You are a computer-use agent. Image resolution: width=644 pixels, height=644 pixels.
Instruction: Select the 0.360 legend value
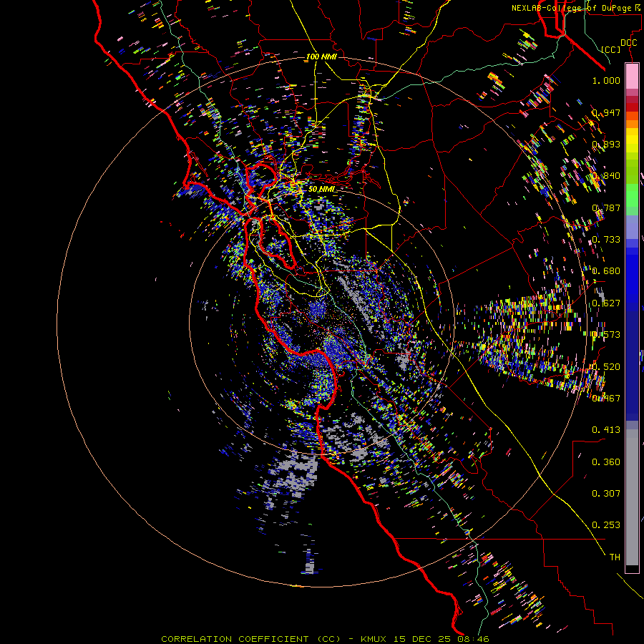tap(606, 462)
